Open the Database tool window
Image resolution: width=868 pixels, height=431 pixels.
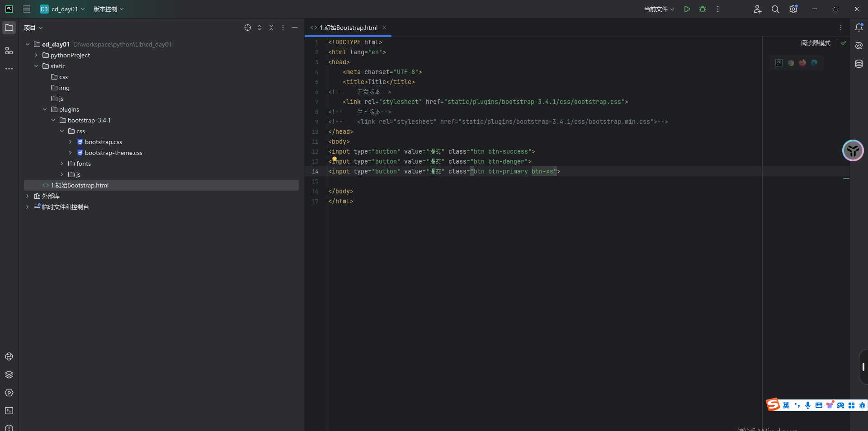859,64
